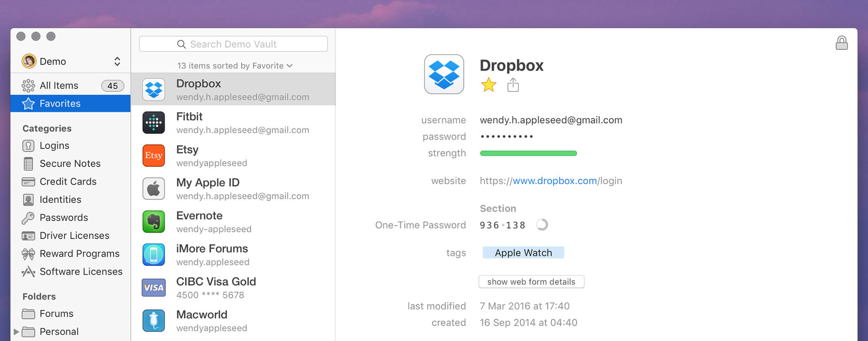Expand the Personal folder disclosure triangle
868x341 pixels.
point(16,332)
